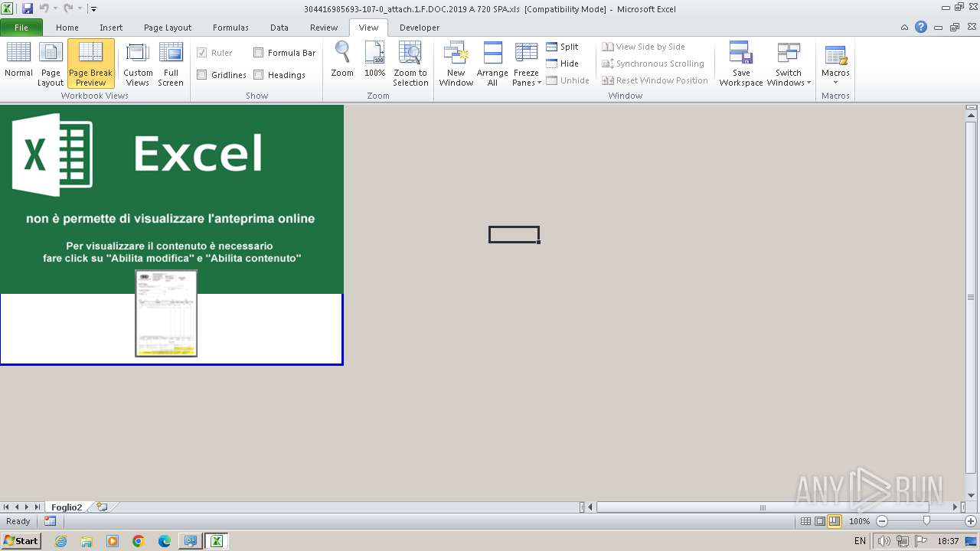This screenshot has width=980, height=551.
Task: Save Workspace layout
Action: (741, 64)
